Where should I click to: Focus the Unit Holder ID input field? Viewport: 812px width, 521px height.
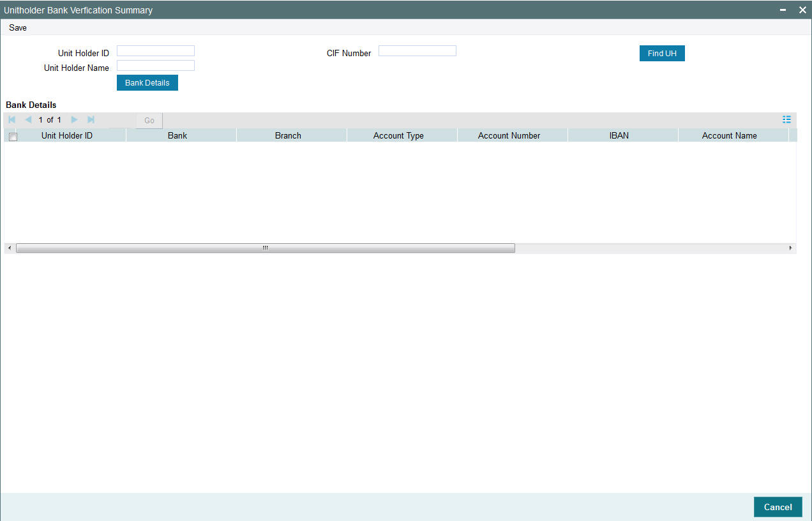[x=156, y=51]
